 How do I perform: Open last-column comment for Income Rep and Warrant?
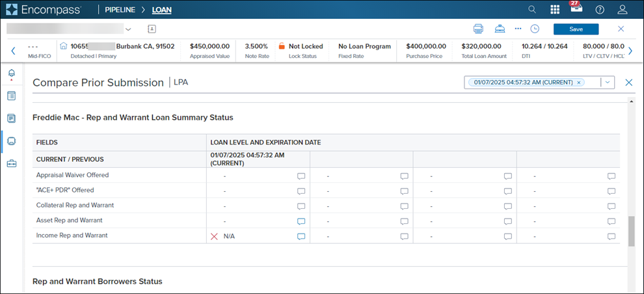tap(611, 236)
